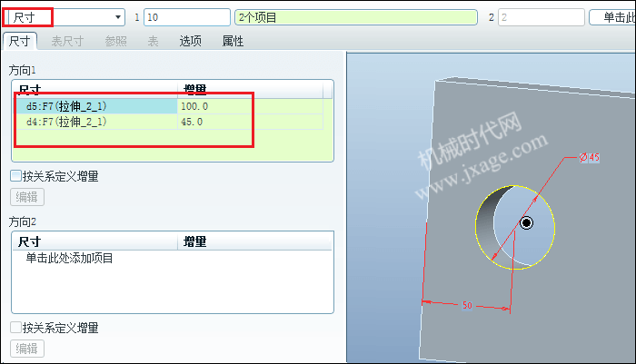Click the 编辑 button under direction 1
Image resolution: width=636 pixels, height=364 pixels.
point(27,197)
